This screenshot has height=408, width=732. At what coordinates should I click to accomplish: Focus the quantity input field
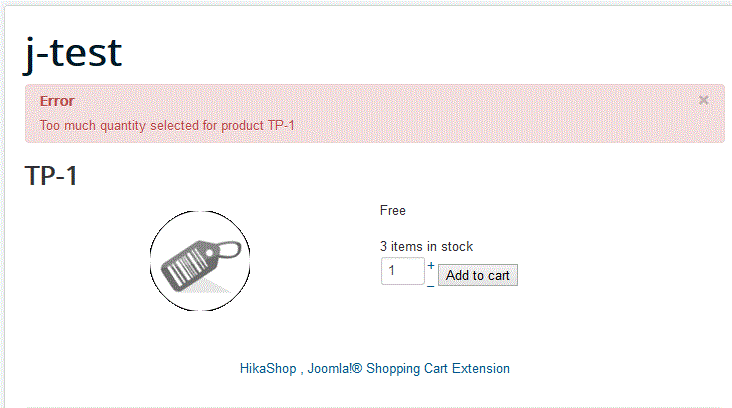pyautogui.click(x=402, y=271)
